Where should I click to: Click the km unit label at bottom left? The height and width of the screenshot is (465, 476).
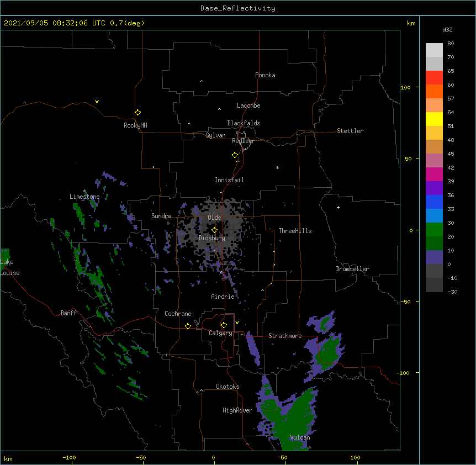tap(8, 459)
